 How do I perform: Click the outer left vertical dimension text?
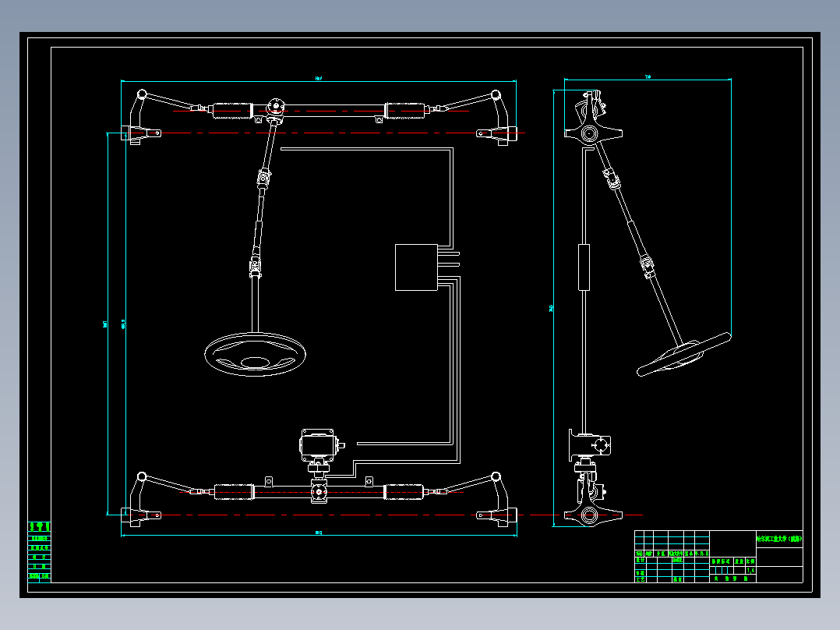click(x=105, y=324)
